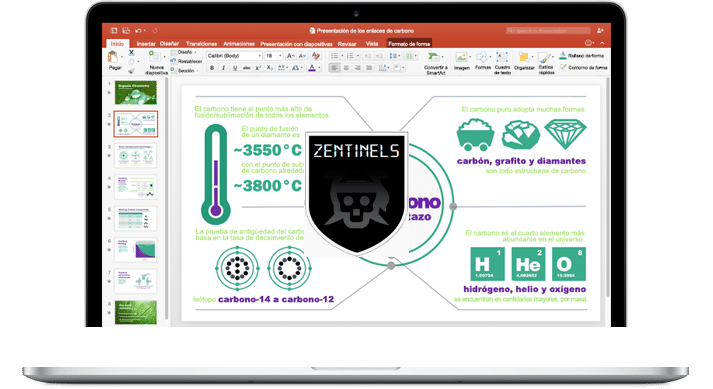Switch to the Transiciones tab
This screenshot has height=389, width=713.
(x=201, y=44)
